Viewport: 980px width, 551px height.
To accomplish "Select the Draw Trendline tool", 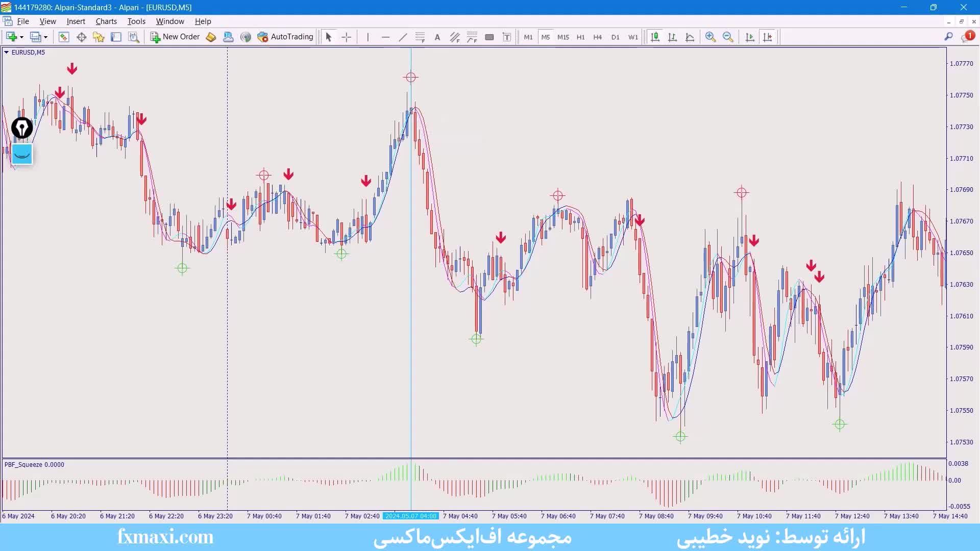I will point(403,37).
